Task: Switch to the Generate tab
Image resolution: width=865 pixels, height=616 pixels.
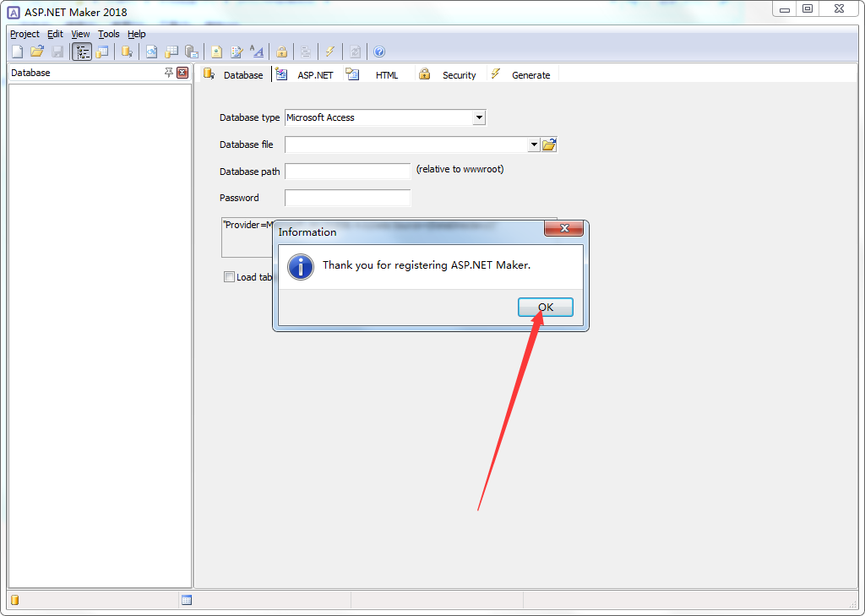Action: pyautogui.click(x=520, y=74)
